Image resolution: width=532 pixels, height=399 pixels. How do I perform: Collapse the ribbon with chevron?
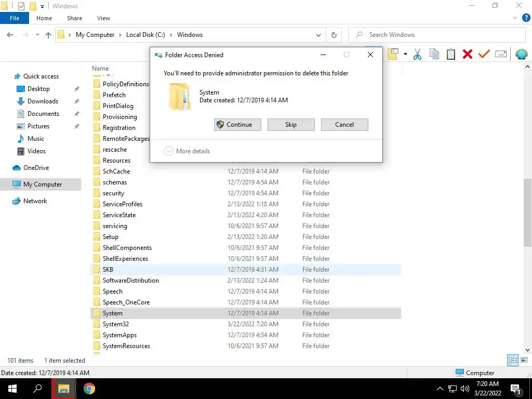pyautogui.click(x=515, y=18)
